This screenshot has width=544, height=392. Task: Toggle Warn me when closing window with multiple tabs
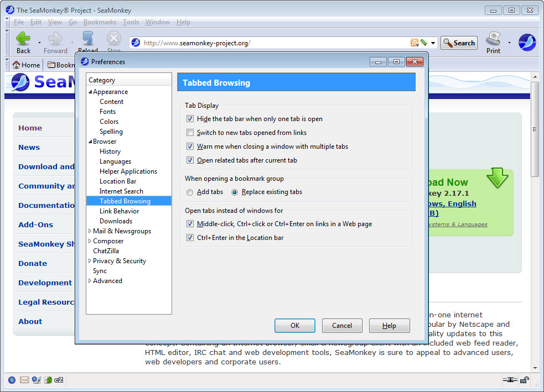click(x=190, y=147)
